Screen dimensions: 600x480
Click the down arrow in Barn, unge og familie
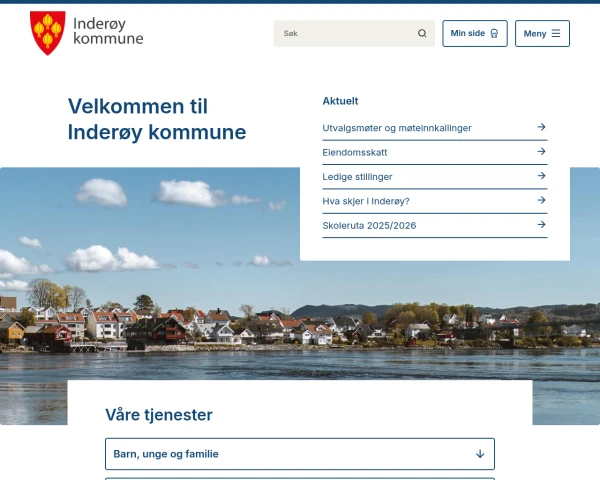480,454
